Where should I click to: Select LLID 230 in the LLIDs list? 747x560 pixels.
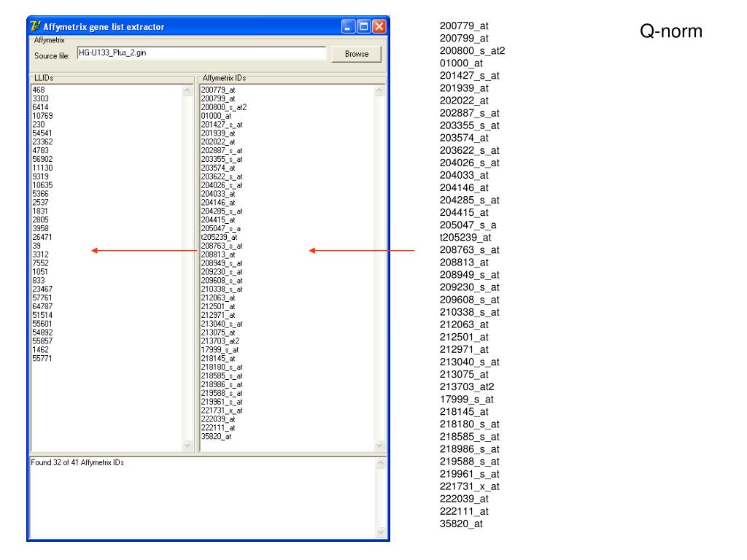coord(39,124)
